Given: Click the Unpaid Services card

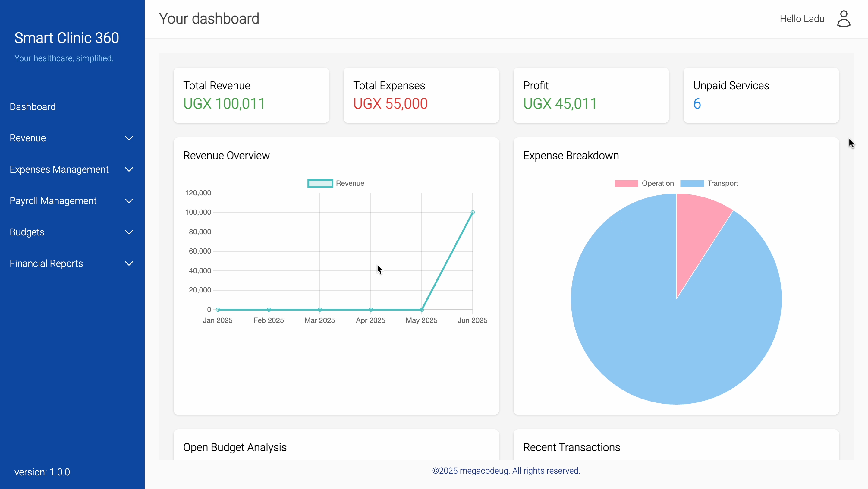Looking at the screenshot, I should tap(761, 95).
